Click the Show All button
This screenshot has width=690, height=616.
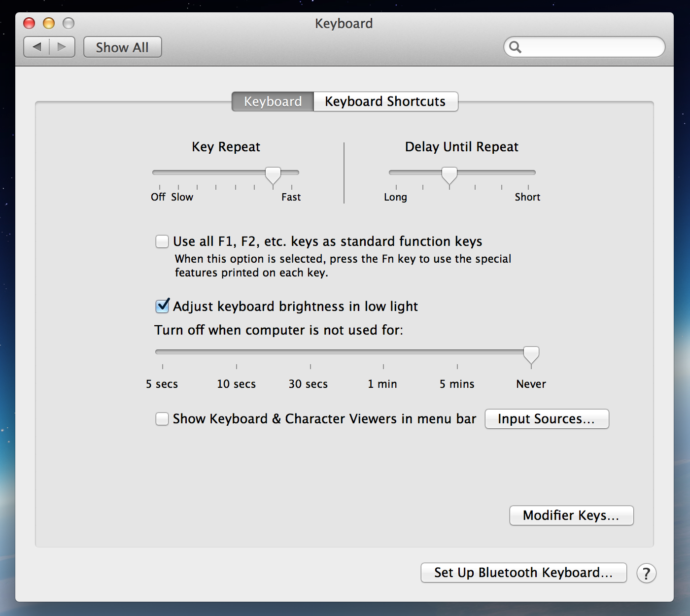[122, 47]
